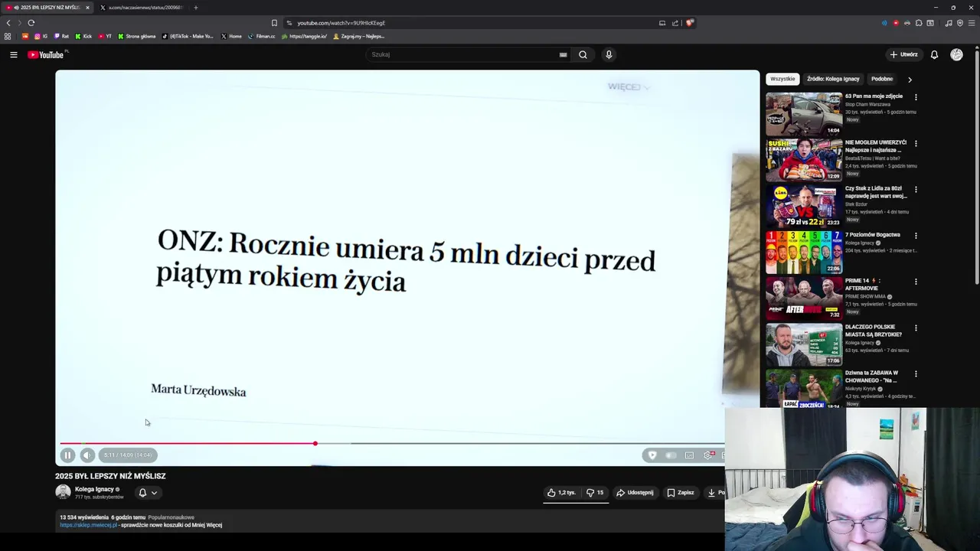Open the sushi 'NIE MOGŁEM UWIERZYĆ' thumbnail
The image size is (980, 551).
pyautogui.click(x=804, y=160)
